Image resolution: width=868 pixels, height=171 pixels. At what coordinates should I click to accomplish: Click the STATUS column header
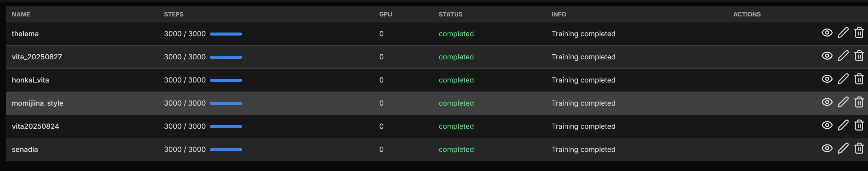coord(451,14)
